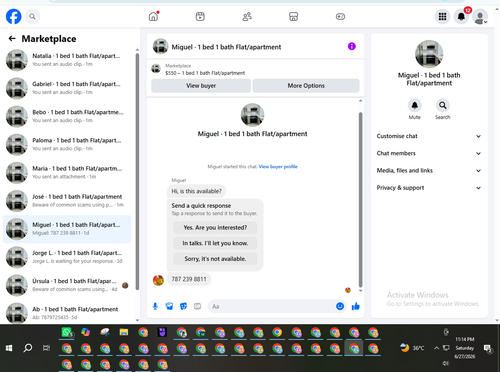This screenshot has width=500, height=372.
Task: Send quick reply Sorry, it's not available.
Action: [x=215, y=259]
